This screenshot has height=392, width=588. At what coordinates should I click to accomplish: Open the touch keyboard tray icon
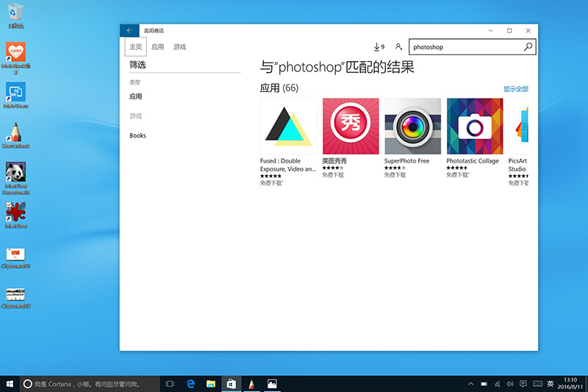[x=537, y=384]
